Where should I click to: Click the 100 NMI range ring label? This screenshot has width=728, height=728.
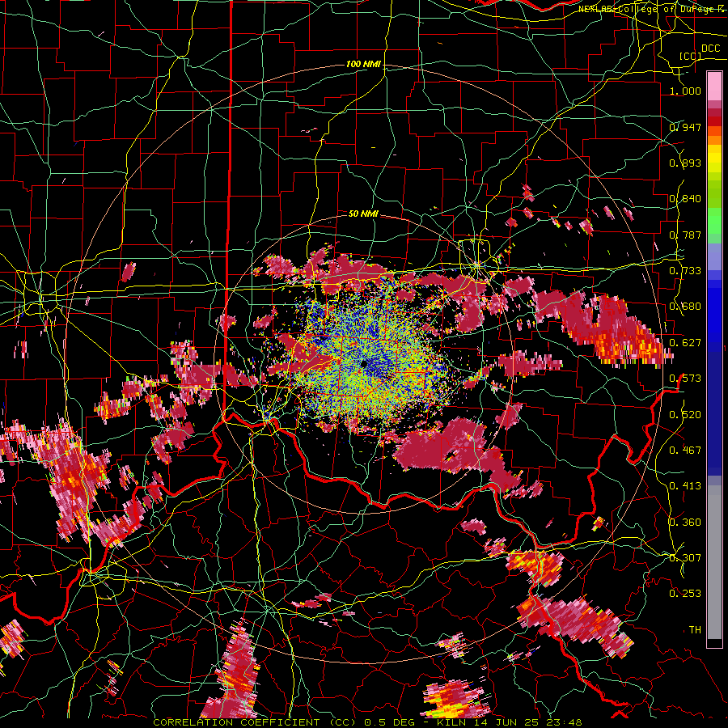(x=363, y=64)
